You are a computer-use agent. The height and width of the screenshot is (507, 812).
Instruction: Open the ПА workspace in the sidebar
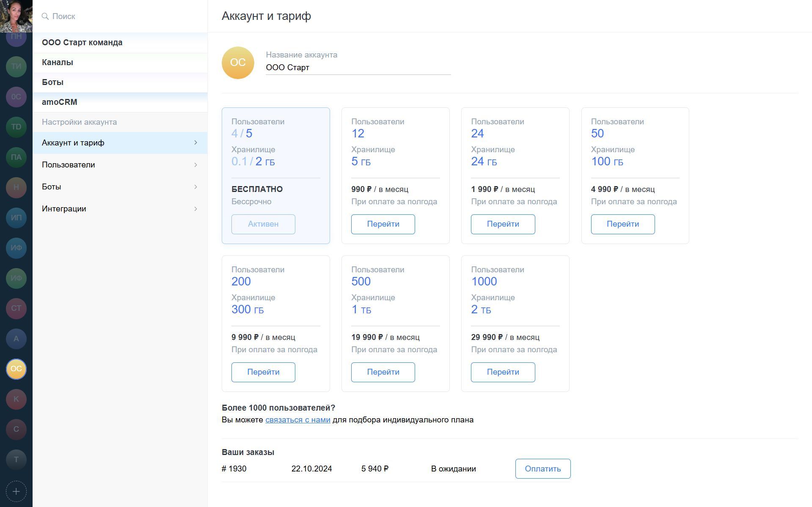[16, 157]
